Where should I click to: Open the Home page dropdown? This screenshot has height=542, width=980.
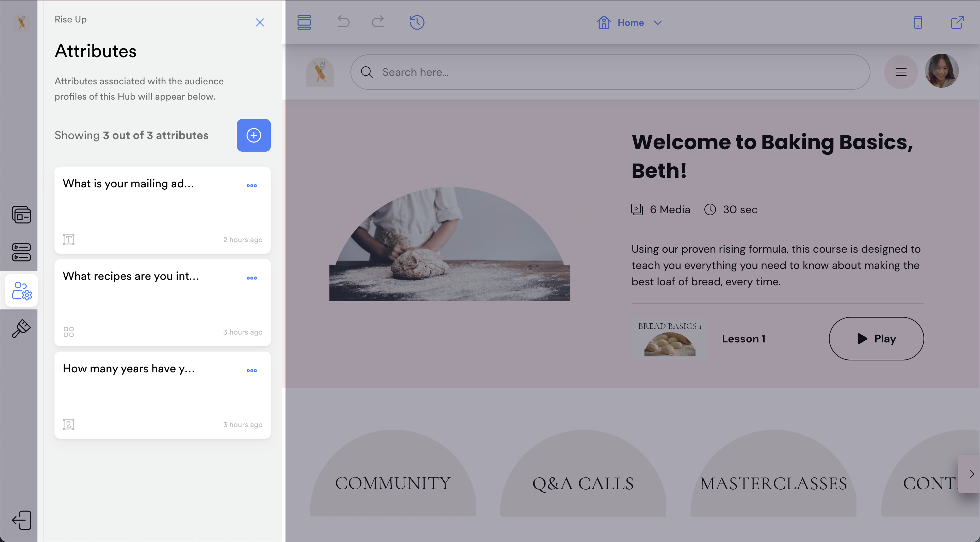(x=630, y=23)
